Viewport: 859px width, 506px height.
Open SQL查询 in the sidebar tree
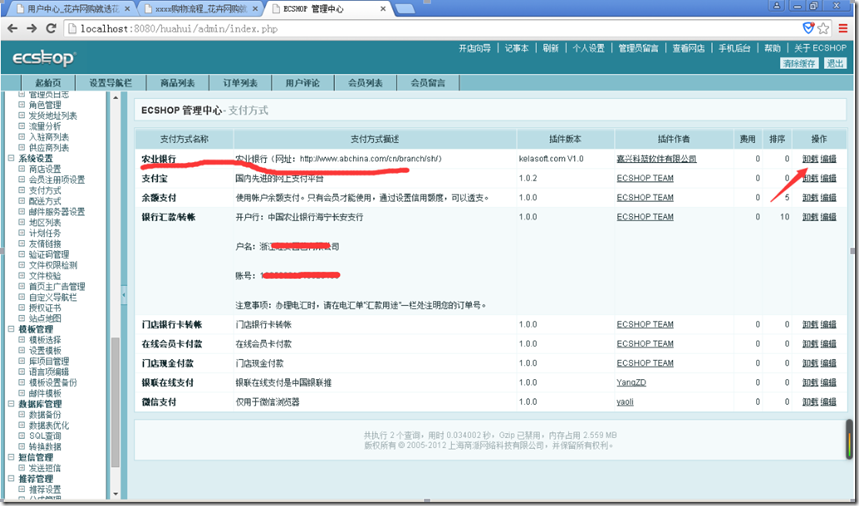pos(45,436)
